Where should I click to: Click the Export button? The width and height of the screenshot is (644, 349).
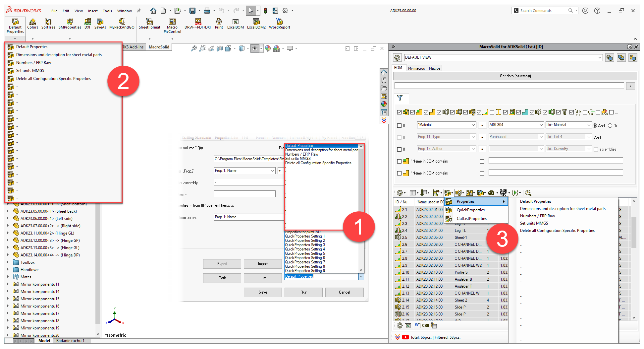click(x=222, y=264)
